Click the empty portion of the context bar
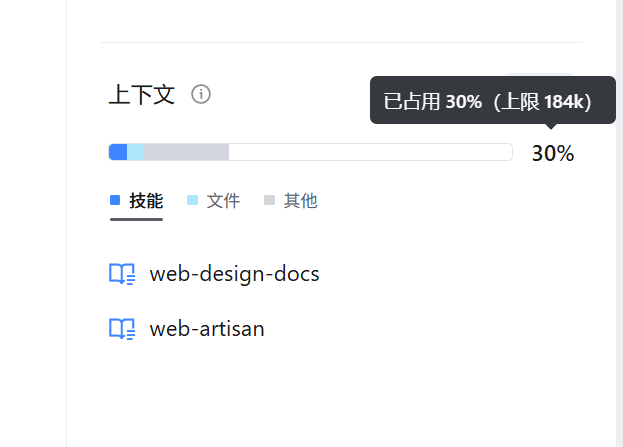The image size is (623, 447). click(370, 152)
